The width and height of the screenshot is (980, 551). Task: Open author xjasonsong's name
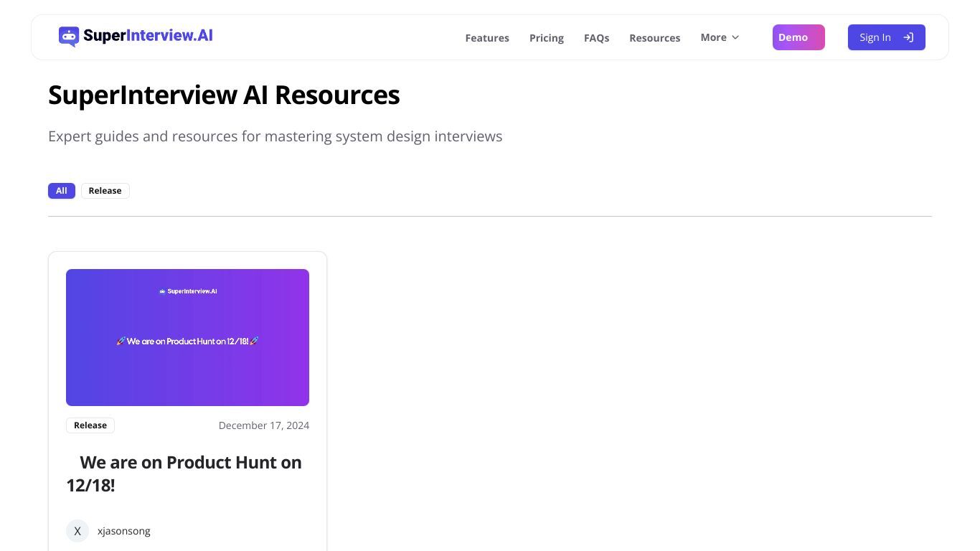[x=124, y=531]
